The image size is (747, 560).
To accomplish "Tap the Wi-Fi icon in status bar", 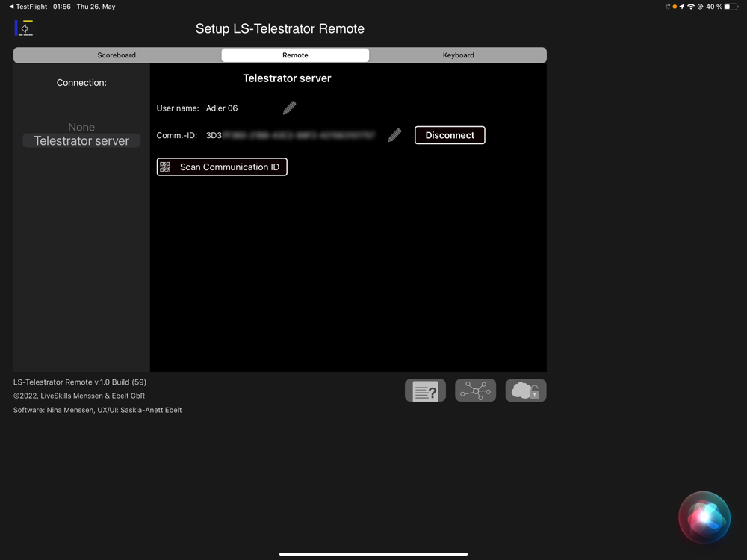I will [x=691, y=7].
